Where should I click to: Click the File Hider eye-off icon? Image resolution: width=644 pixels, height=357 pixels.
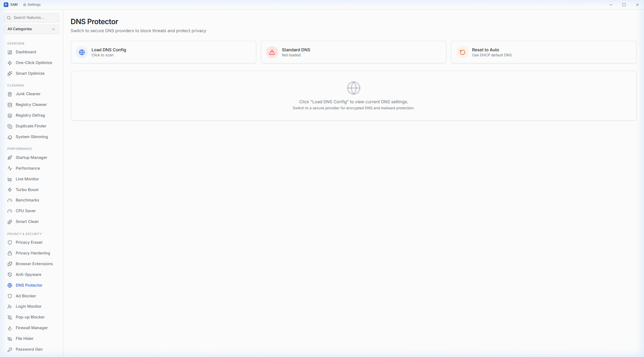click(x=10, y=339)
